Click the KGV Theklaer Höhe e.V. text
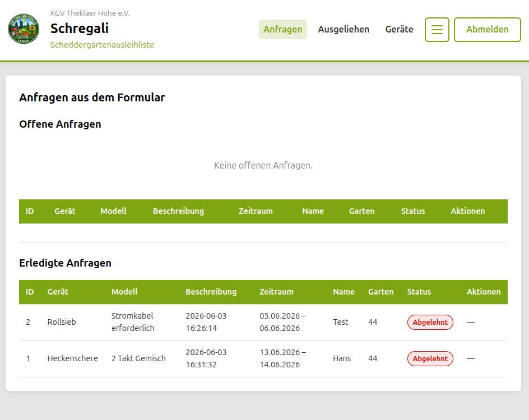Viewport: 529px width, 420px height. click(90, 13)
